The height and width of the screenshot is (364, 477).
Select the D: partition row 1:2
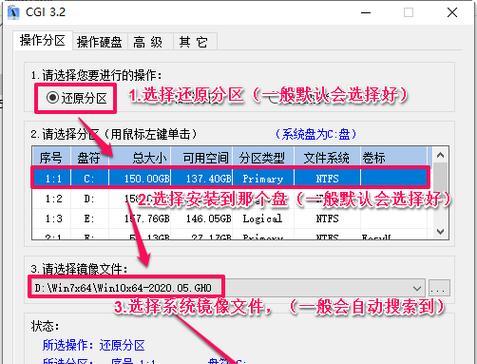tap(230, 199)
